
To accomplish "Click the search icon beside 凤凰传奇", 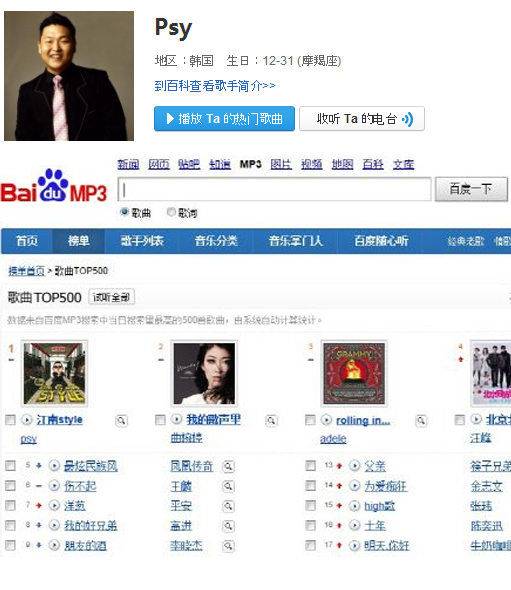I will 228,466.
